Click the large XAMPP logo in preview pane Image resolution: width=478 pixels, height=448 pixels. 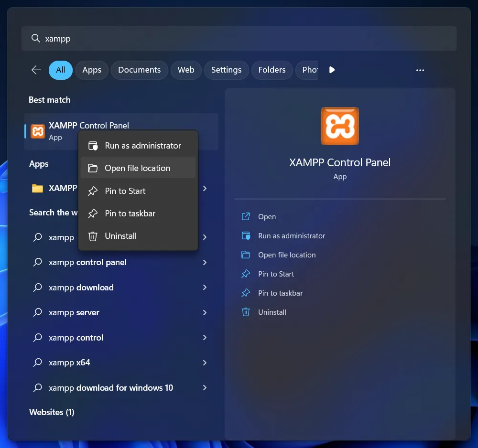[x=340, y=126]
